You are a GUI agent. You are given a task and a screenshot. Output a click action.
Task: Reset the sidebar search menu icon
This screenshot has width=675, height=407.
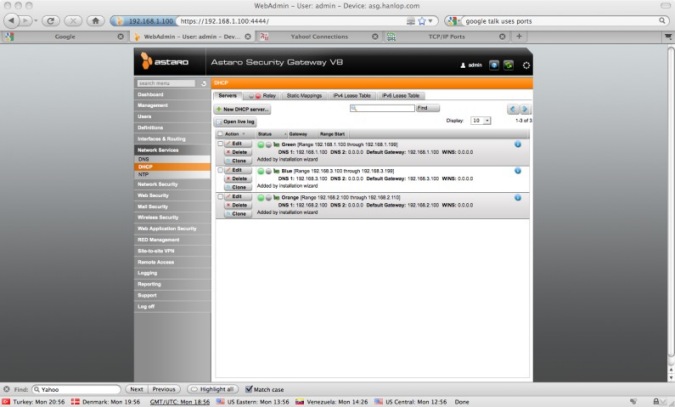(x=204, y=83)
